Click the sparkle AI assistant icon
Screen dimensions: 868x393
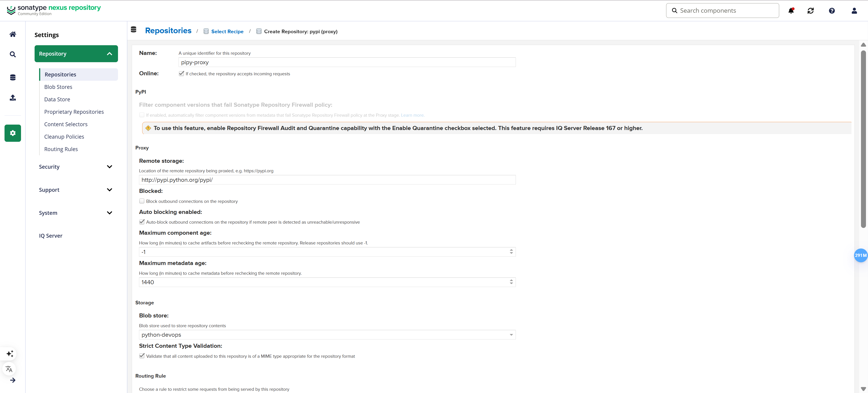(9, 354)
